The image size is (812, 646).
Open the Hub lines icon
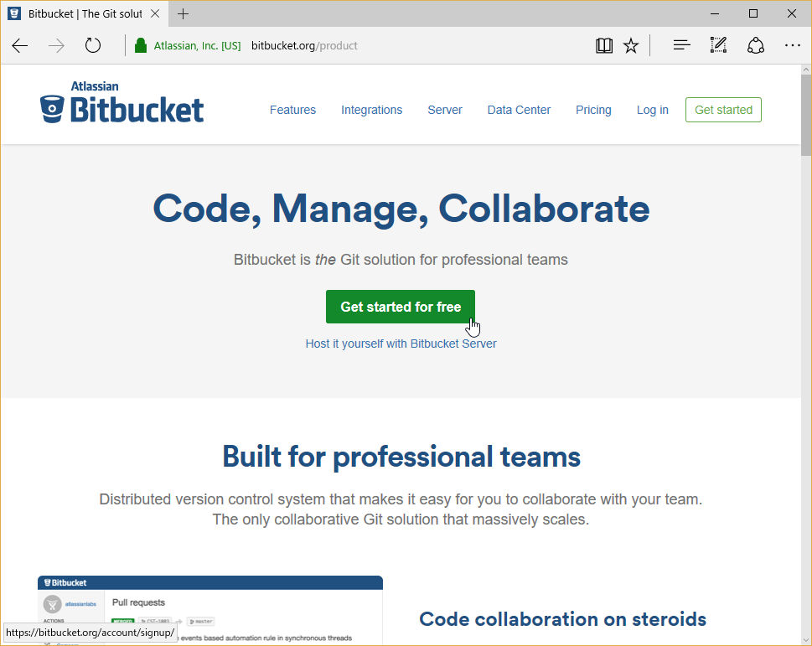681,45
